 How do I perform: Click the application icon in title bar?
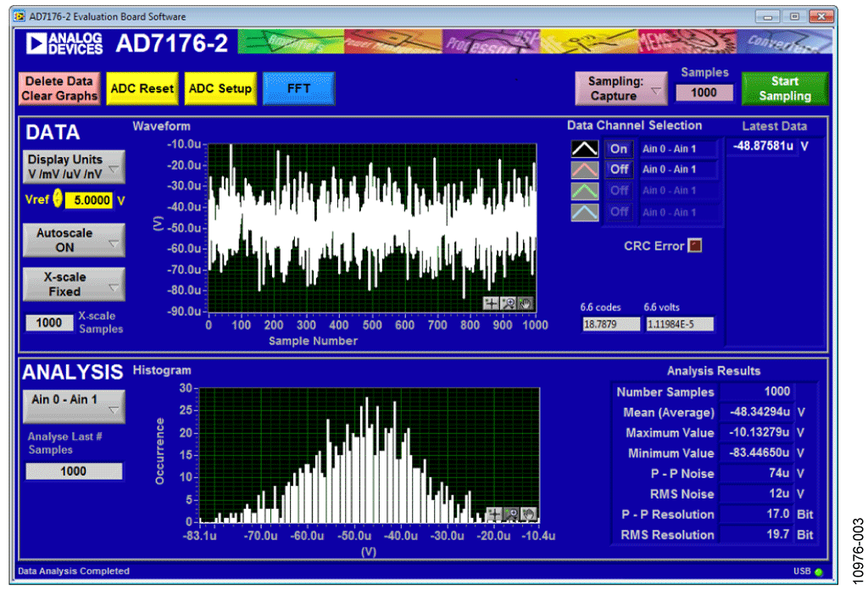[20, 16]
